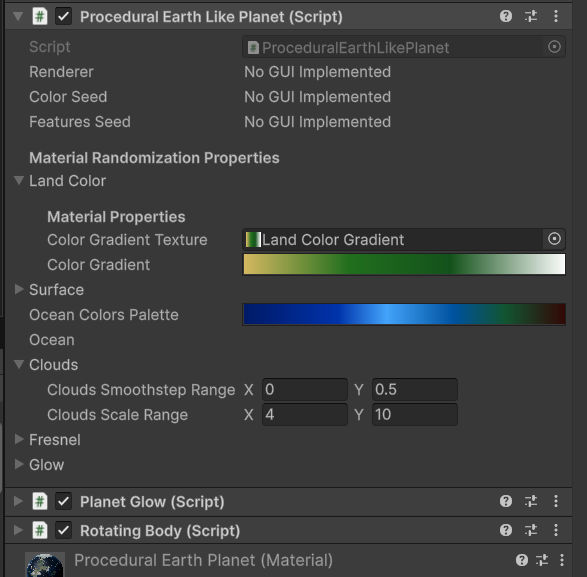The height and width of the screenshot is (577, 587).
Task: Click the Land Color Gradient texture thumbnail icon
Action: [x=253, y=240]
